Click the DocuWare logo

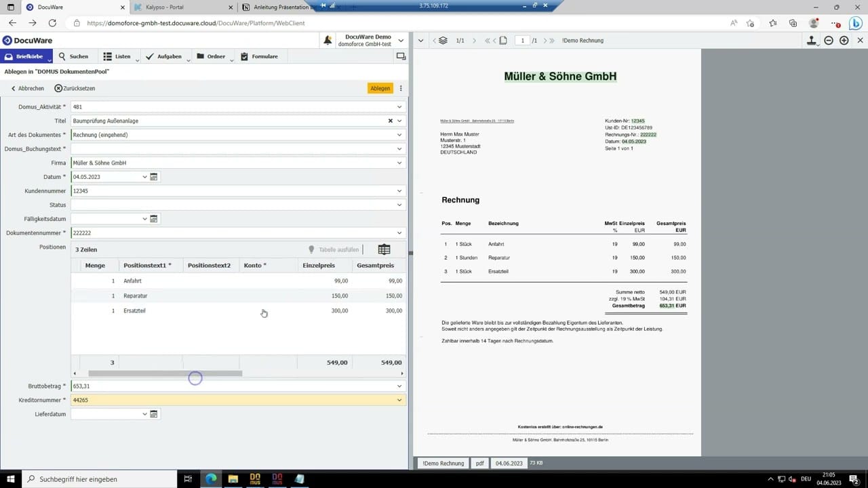[x=27, y=41]
